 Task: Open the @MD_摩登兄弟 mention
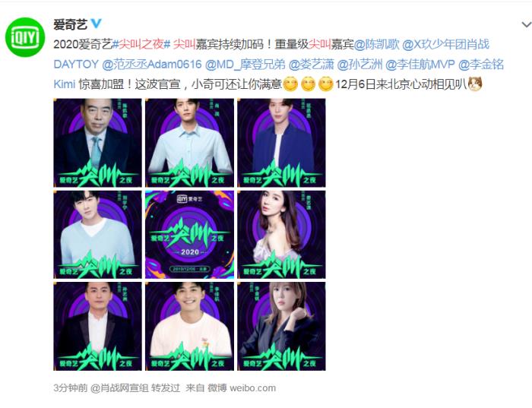245,65
